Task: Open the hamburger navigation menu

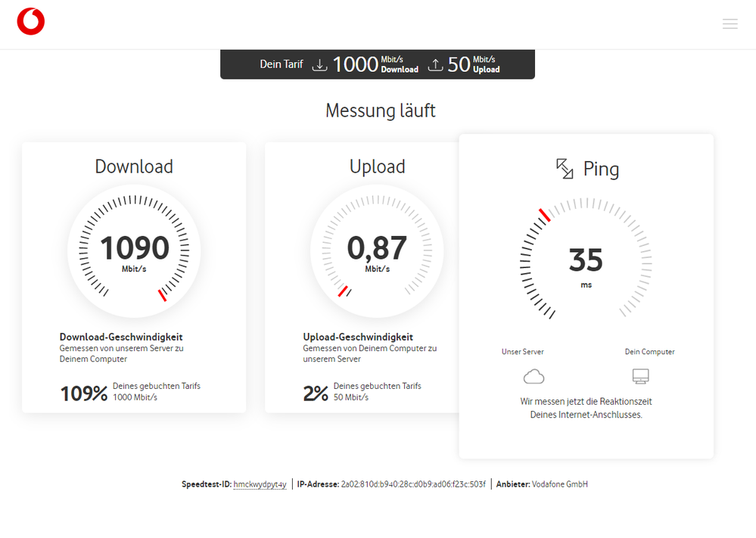Action: click(730, 23)
